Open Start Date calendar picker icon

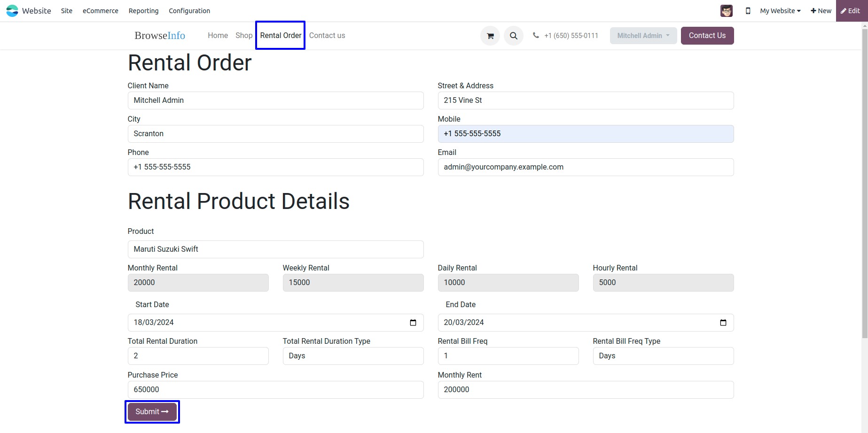pyautogui.click(x=413, y=323)
